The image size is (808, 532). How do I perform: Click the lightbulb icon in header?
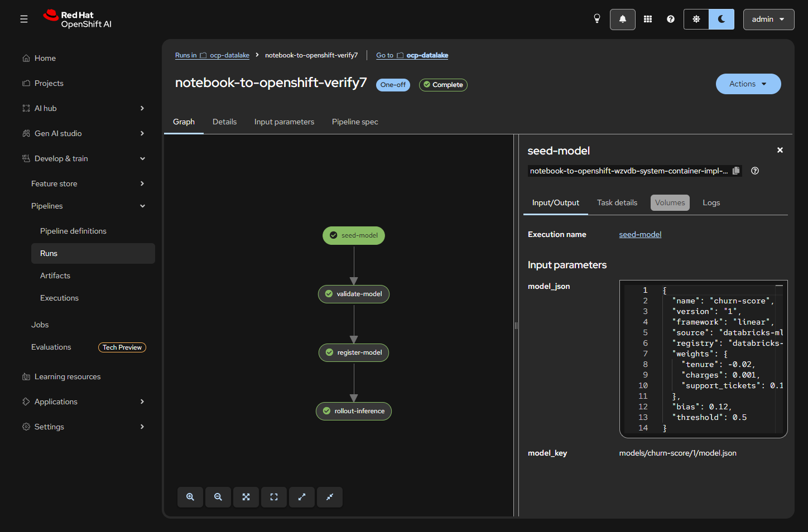point(597,19)
